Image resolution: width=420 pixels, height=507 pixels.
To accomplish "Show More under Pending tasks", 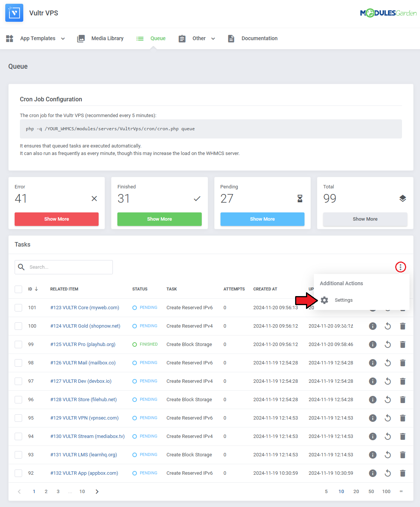I will pos(262,219).
